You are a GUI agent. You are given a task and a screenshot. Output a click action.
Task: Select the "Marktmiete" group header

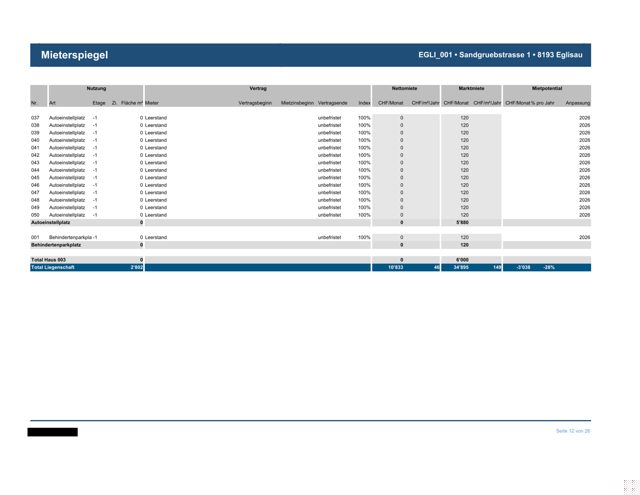coord(471,89)
